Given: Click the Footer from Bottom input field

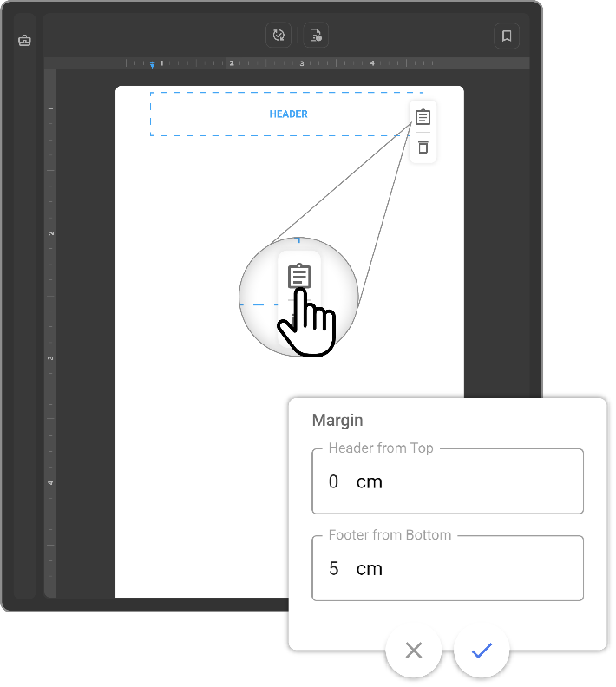Looking at the screenshot, I should click(447, 568).
